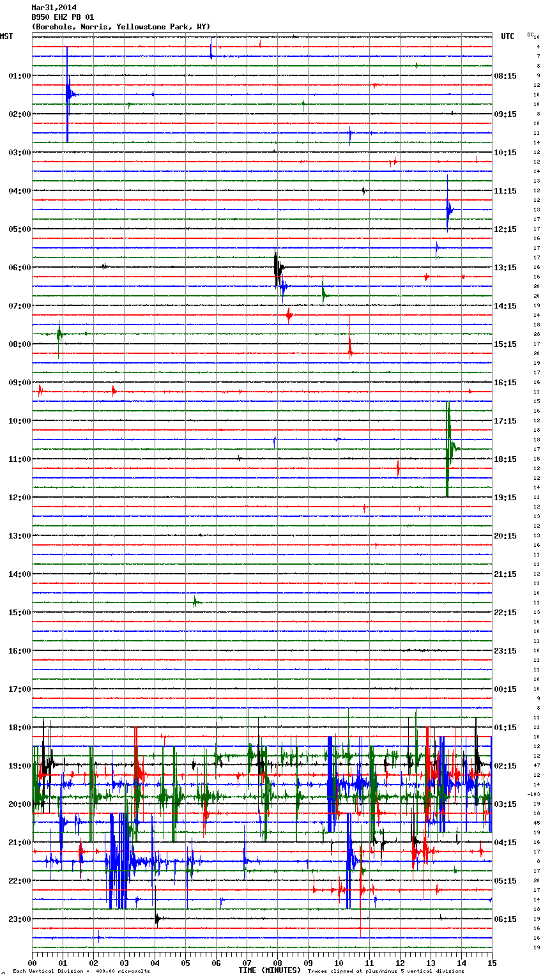Select the 20:00 MST row label
Viewport: 543px width, 980px height.
20,804
